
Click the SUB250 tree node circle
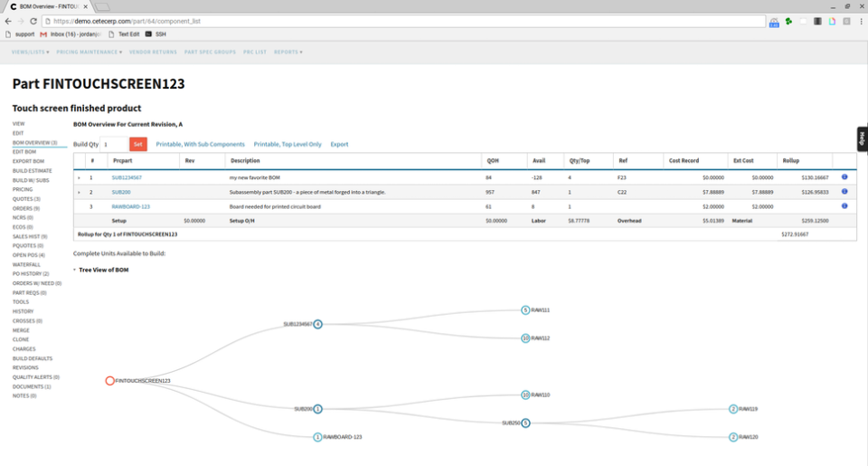[x=525, y=423]
